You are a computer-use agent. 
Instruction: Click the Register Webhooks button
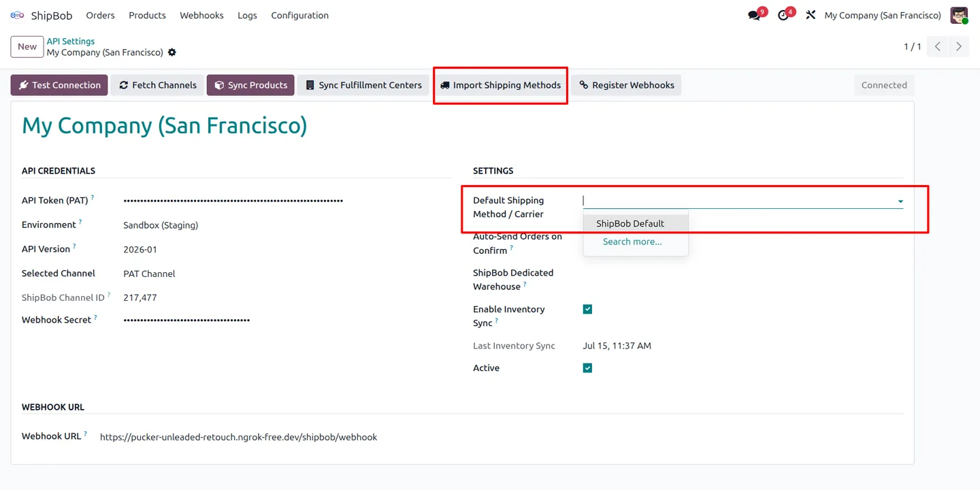click(x=626, y=85)
